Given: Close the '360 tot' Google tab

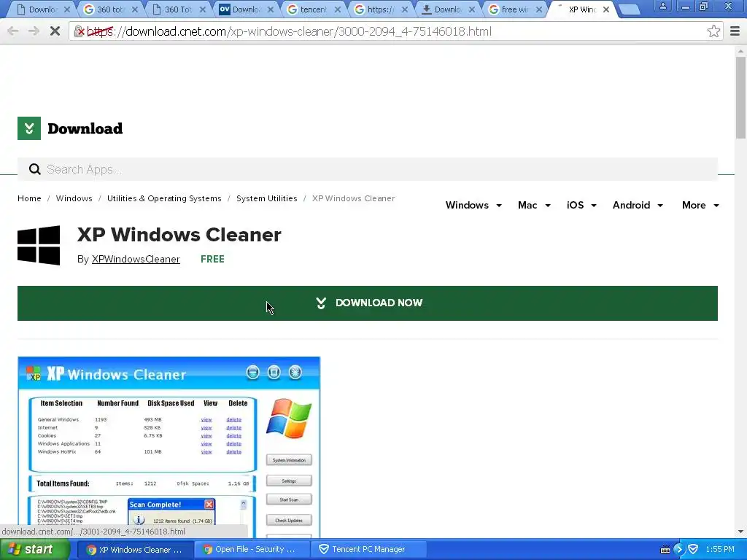Looking at the screenshot, I should (x=135, y=9).
